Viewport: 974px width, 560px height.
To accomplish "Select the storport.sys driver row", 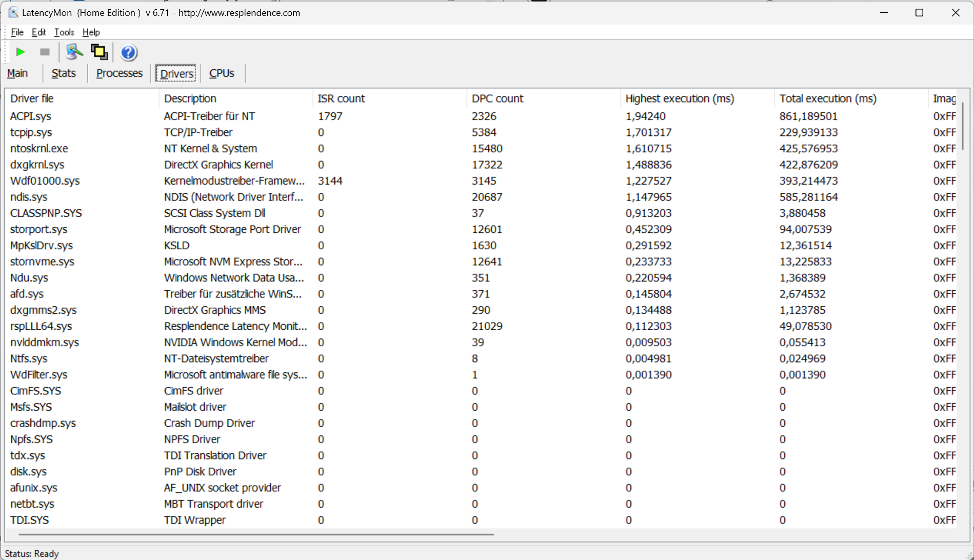I will tap(481, 229).
